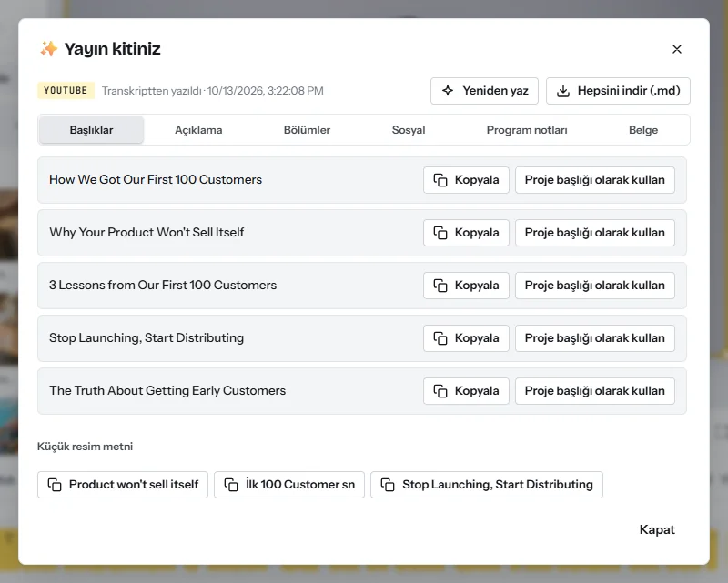Copy thumbnail text "Product won't sell itself"

tap(123, 485)
